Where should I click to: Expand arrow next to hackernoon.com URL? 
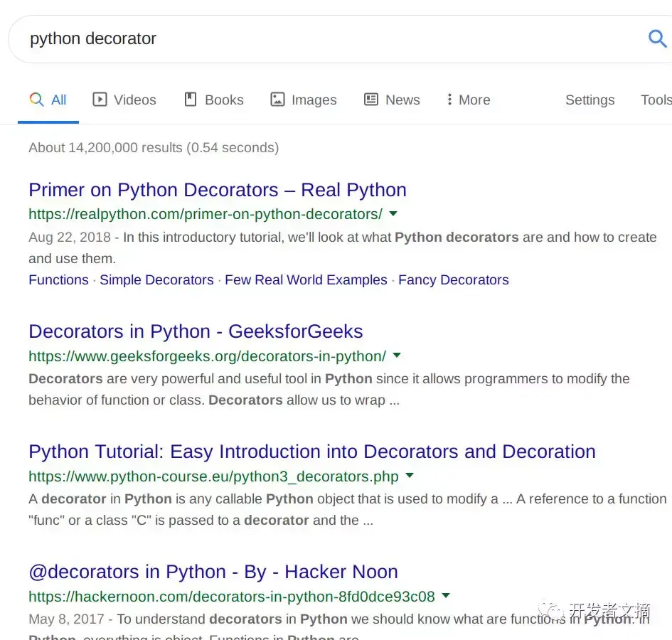click(x=446, y=595)
